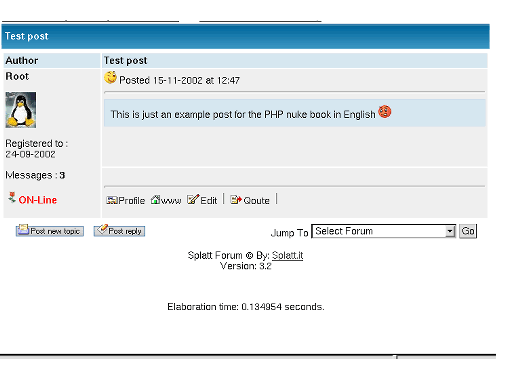
Task: Click the rose icon next to ON-Line
Action: [x=12, y=197]
